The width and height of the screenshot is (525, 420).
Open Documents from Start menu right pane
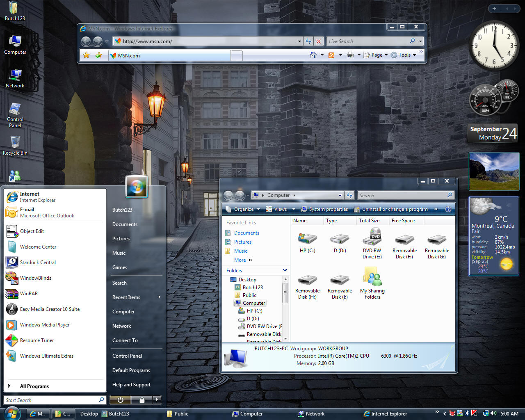click(x=125, y=224)
